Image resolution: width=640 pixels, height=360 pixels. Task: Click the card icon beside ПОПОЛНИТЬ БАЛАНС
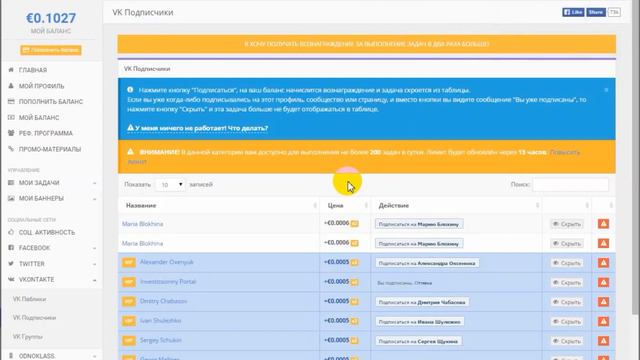[x=11, y=101]
